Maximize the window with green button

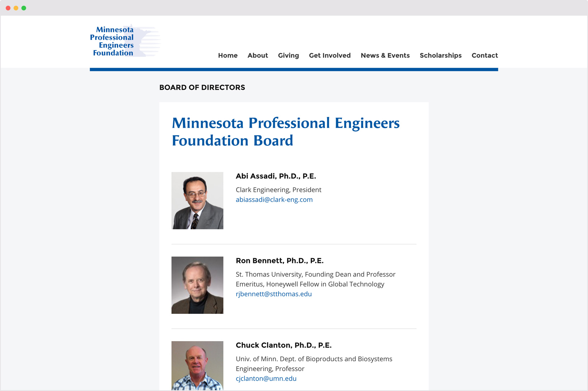[x=24, y=8]
